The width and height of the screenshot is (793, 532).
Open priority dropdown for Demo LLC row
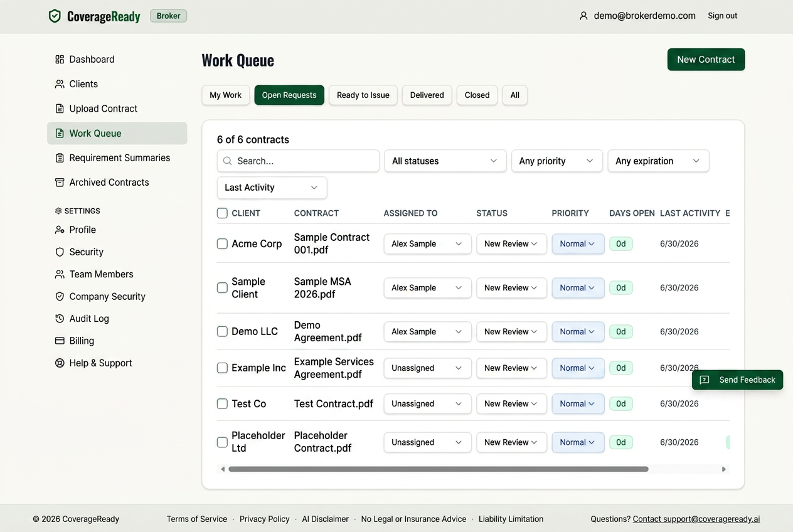pos(578,332)
